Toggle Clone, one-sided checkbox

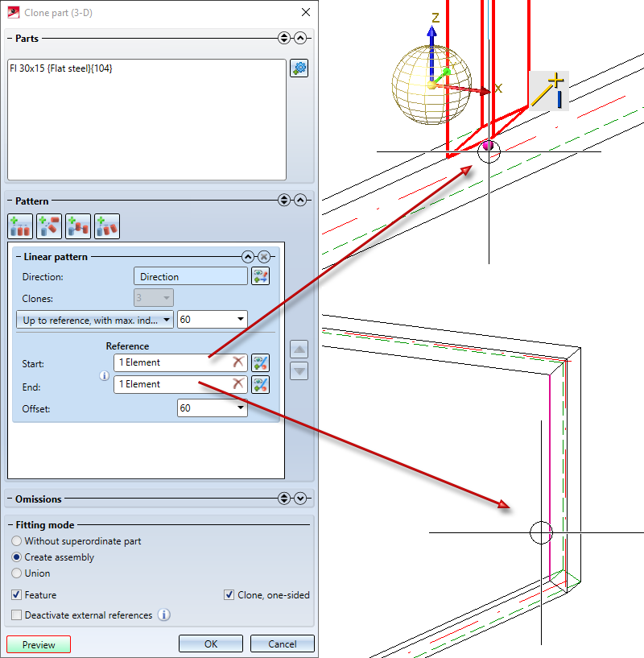(x=229, y=594)
